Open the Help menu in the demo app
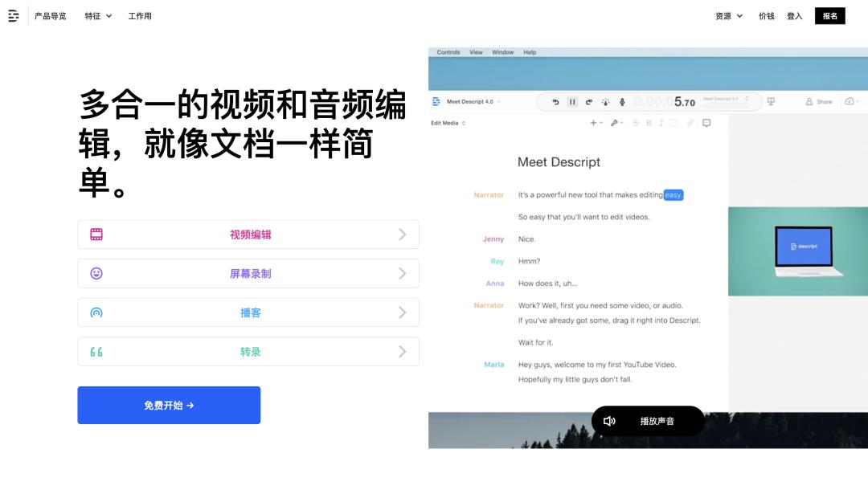868x498 pixels. click(530, 52)
